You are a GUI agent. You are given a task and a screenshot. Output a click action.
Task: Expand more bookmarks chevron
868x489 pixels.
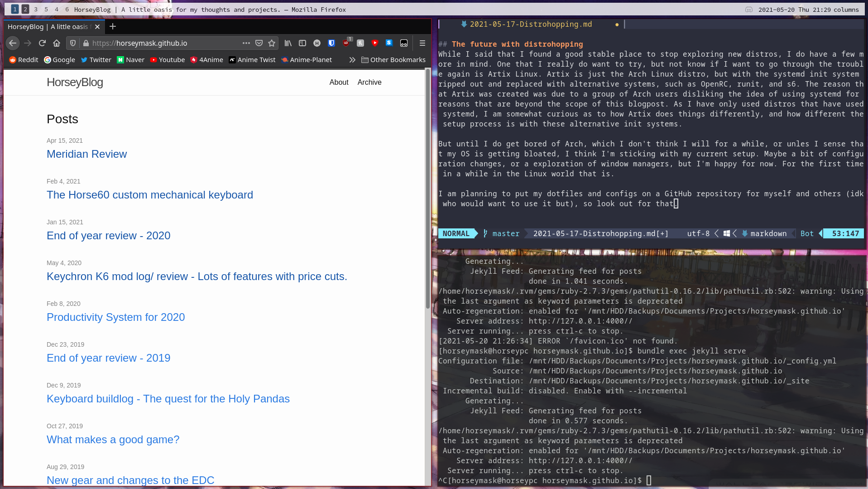[352, 60]
